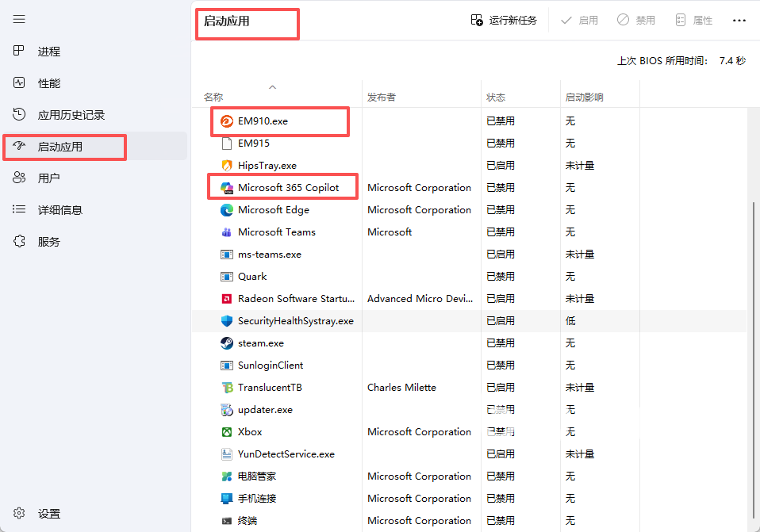
Task: Go to 应用历史记录 page
Action: tap(71, 115)
